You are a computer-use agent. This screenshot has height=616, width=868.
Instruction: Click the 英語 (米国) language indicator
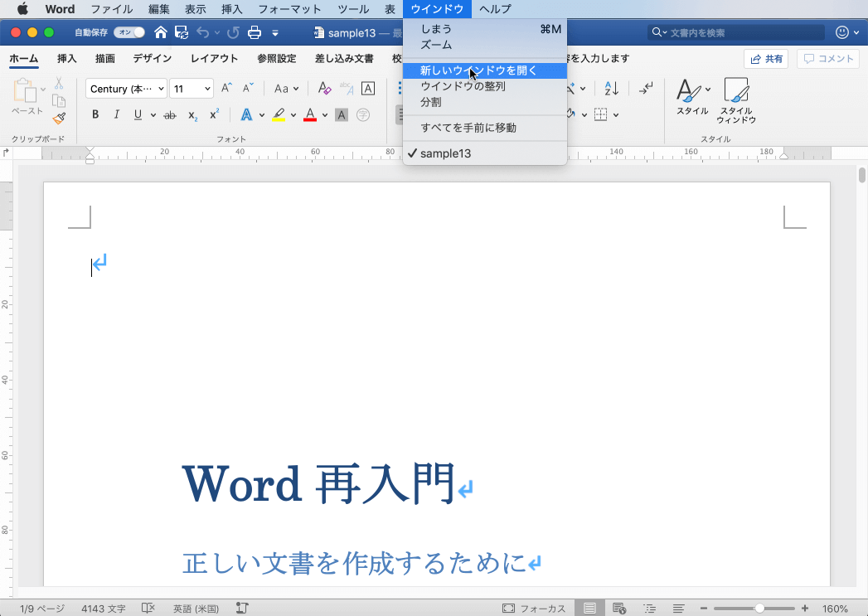coord(196,609)
